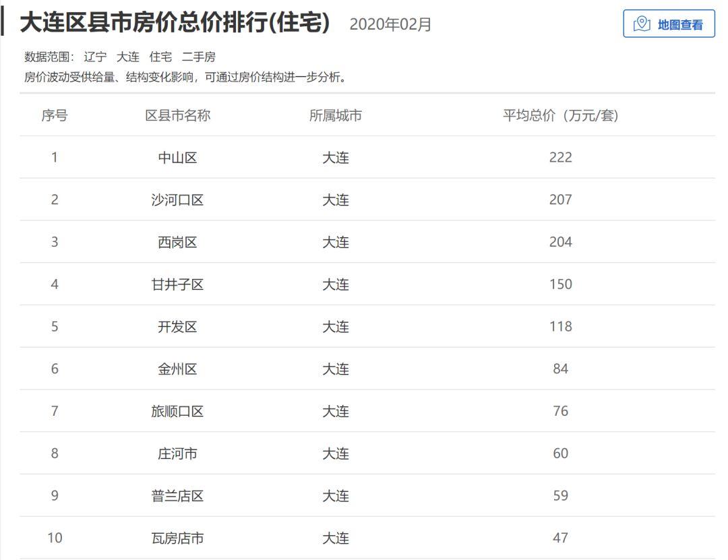Viewport: 728px width, 560px height.
Task: Click the 区县市名称 column header
Action: 177,115
